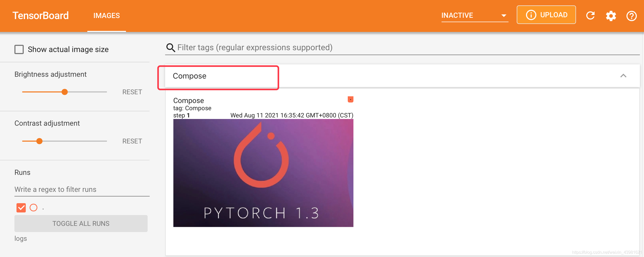The width and height of the screenshot is (644, 257).
Task: Reset the Brightness adjustment
Action: click(132, 92)
